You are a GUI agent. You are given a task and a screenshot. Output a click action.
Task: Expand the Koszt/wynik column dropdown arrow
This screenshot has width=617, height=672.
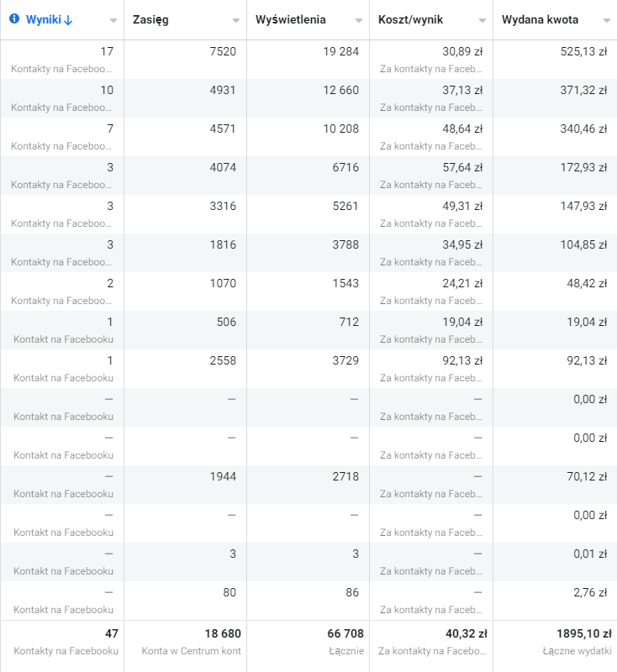(483, 20)
